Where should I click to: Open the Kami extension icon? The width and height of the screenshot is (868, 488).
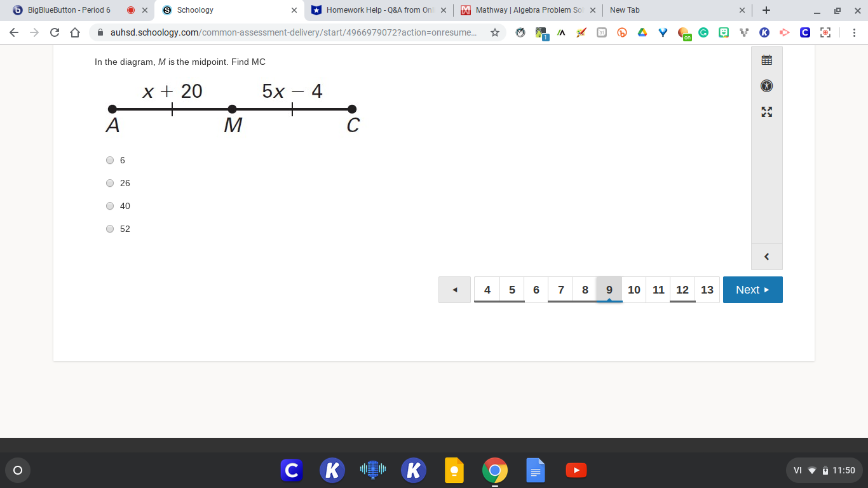pos(764,32)
